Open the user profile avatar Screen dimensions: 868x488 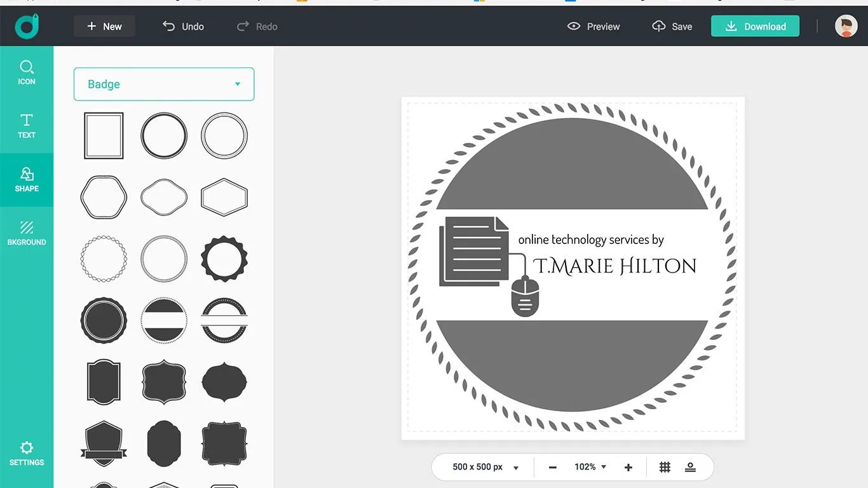tap(846, 26)
